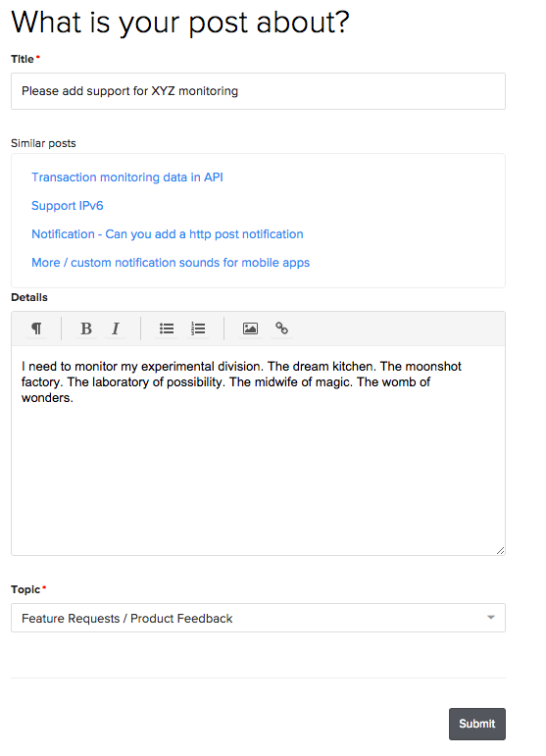
Task: Click inside the Details text area
Action: [259, 450]
